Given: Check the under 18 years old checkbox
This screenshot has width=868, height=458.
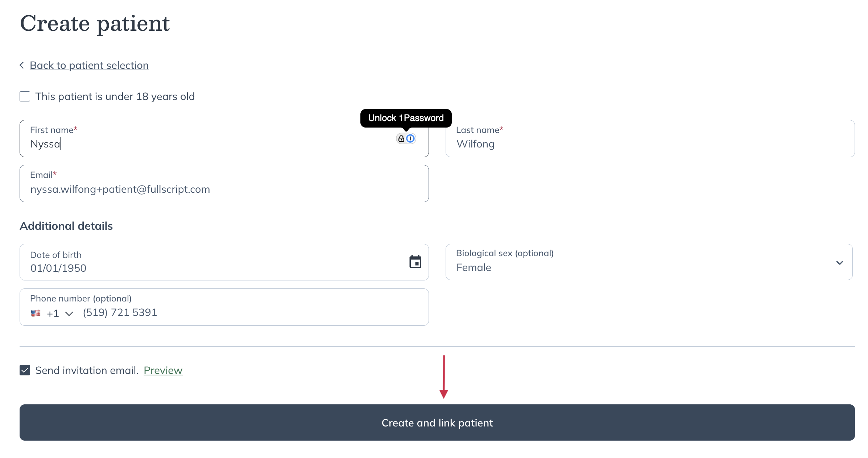Looking at the screenshot, I should (25, 96).
